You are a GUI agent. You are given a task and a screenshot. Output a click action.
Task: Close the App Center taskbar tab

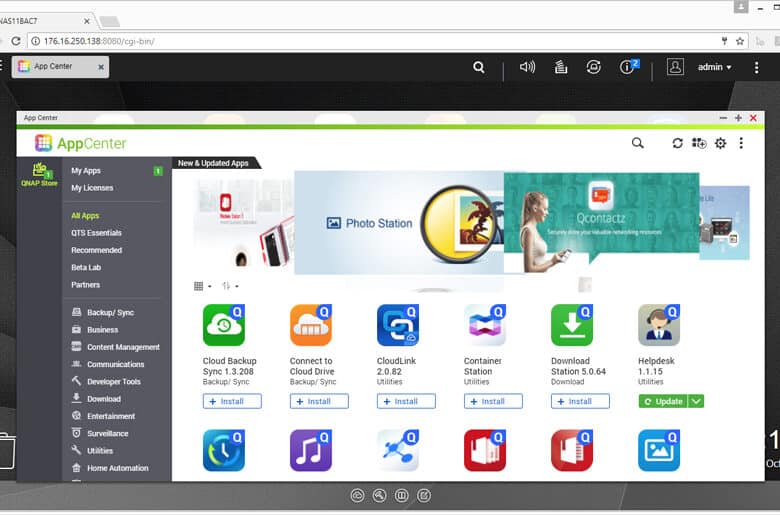point(101,67)
